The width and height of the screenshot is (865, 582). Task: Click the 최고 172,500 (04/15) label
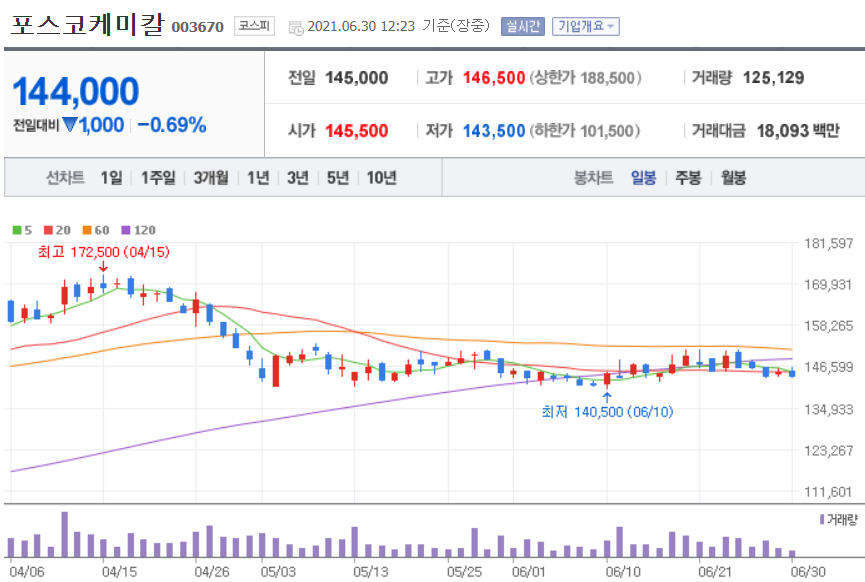coord(104,252)
